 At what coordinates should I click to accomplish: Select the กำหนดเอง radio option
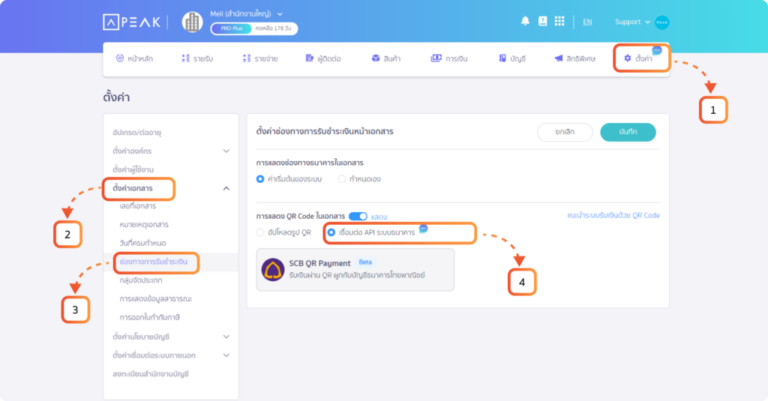click(343, 179)
